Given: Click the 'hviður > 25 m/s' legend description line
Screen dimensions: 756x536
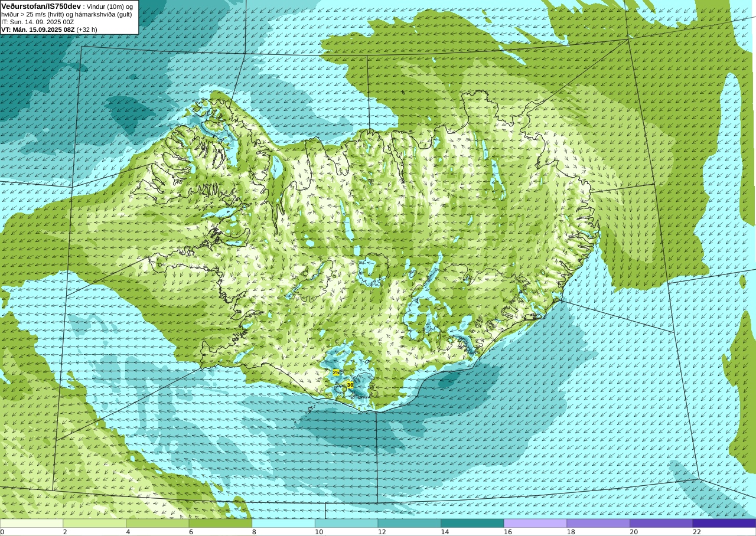Looking at the screenshot, I should 67,14.
